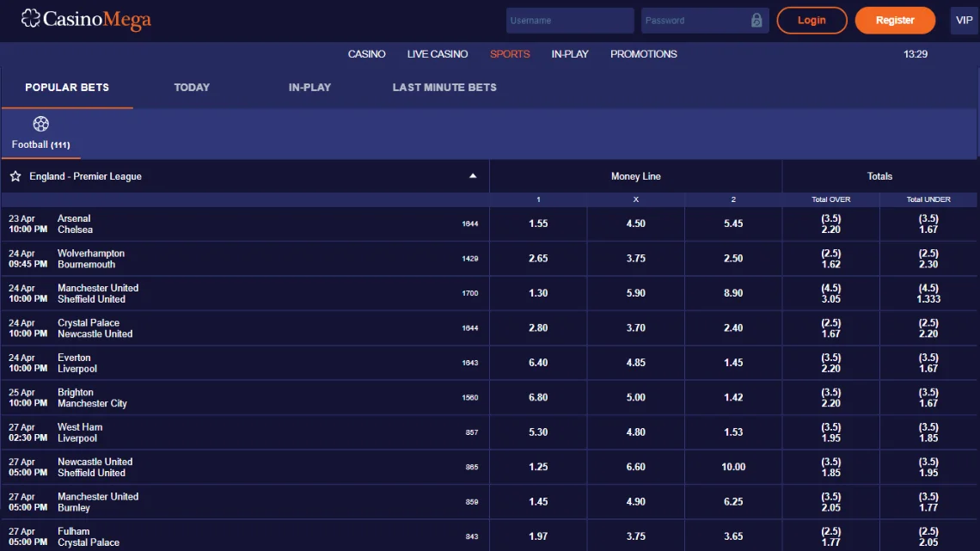The height and width of the screenshot is (551, 980).
Task: Pick Manchester City win at 1.42
Action: (733, 397)
